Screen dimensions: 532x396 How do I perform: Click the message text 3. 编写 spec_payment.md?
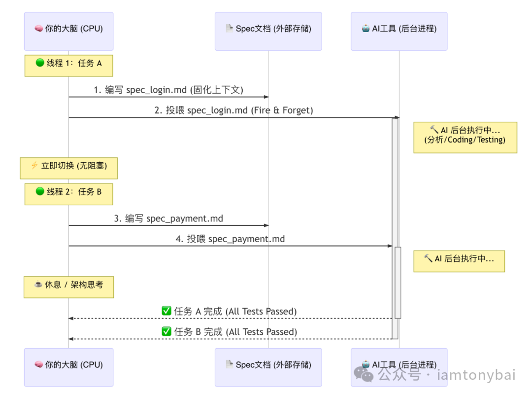pos(169,218)
